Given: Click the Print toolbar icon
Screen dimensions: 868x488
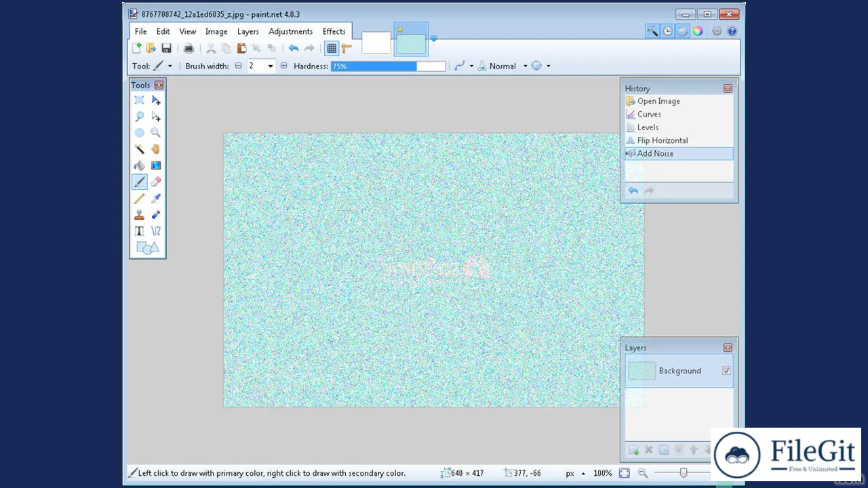Looking at the screenshot, I should [189, 48].
